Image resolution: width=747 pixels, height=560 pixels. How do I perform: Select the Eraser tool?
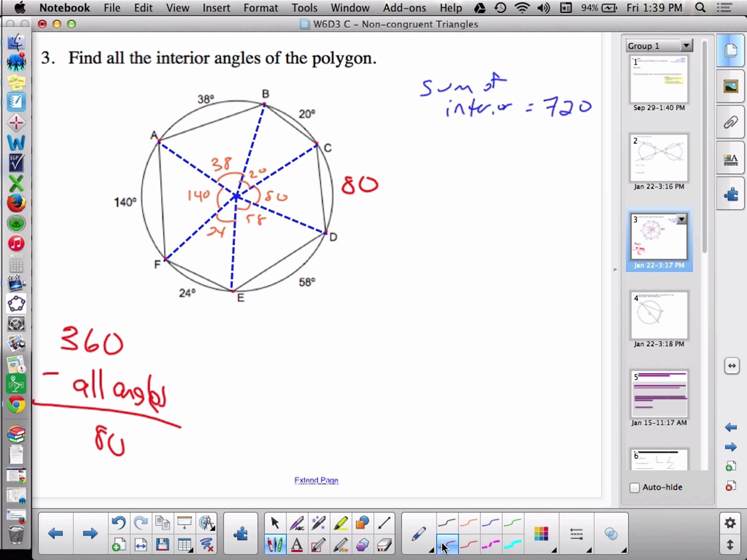tap(384, 545)
